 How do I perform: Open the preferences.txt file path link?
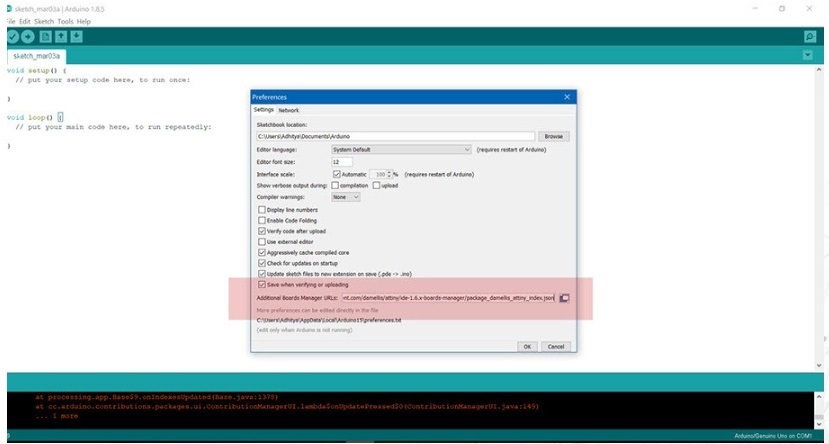tap(329, 320)
